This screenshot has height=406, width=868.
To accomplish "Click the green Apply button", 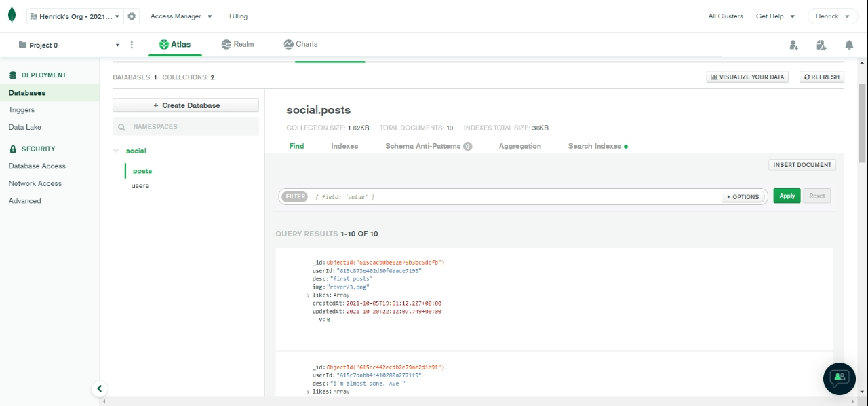I will click(x=787, y=196).
